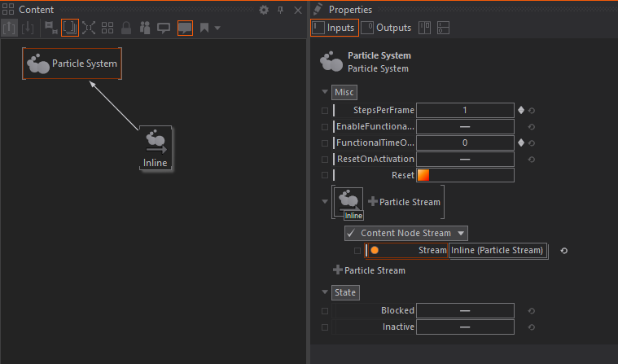The width and height of the screenshot is (618, 364).
Task: Tick the checkbox left of Blocked
Action: (326, 310)
